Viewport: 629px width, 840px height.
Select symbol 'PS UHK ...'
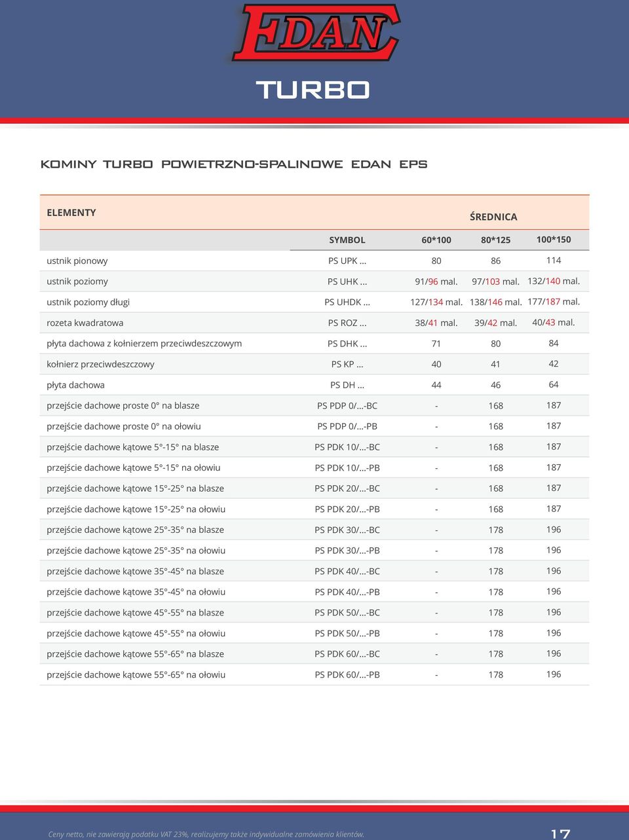(347, 282)
